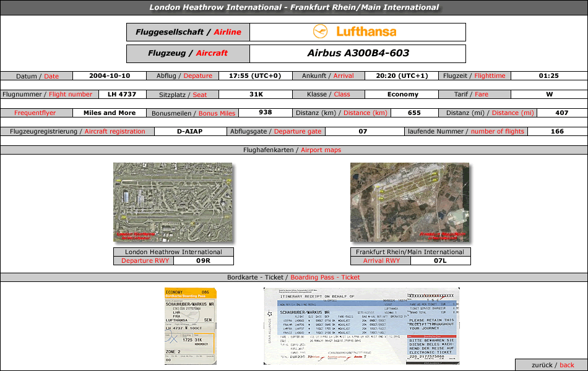The width and height of the screenshot is (588, 371).
Task: Click the departure gate value 07
Action: 363,132
